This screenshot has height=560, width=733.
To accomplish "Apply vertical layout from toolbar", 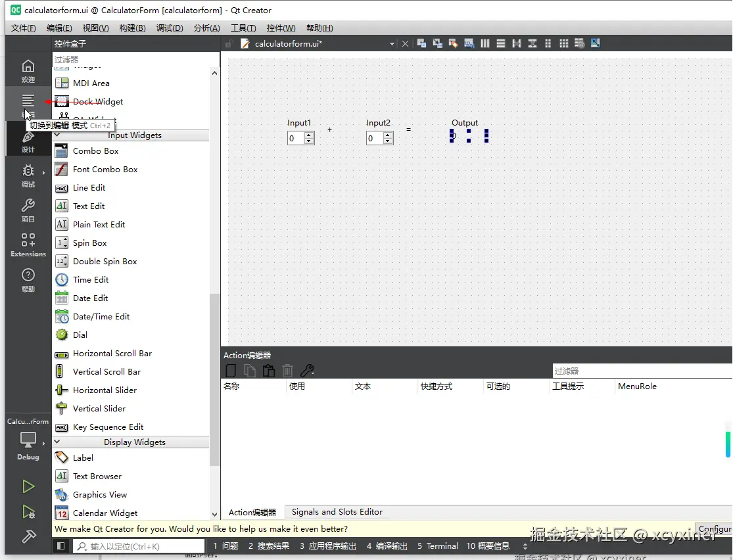I will coord(501,43).
